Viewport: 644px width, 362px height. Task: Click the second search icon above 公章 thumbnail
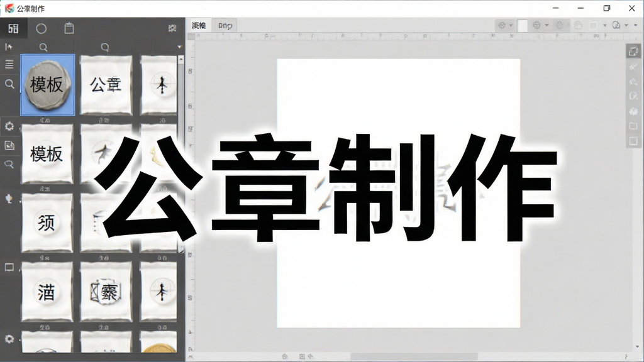click(x=105, y=47)
